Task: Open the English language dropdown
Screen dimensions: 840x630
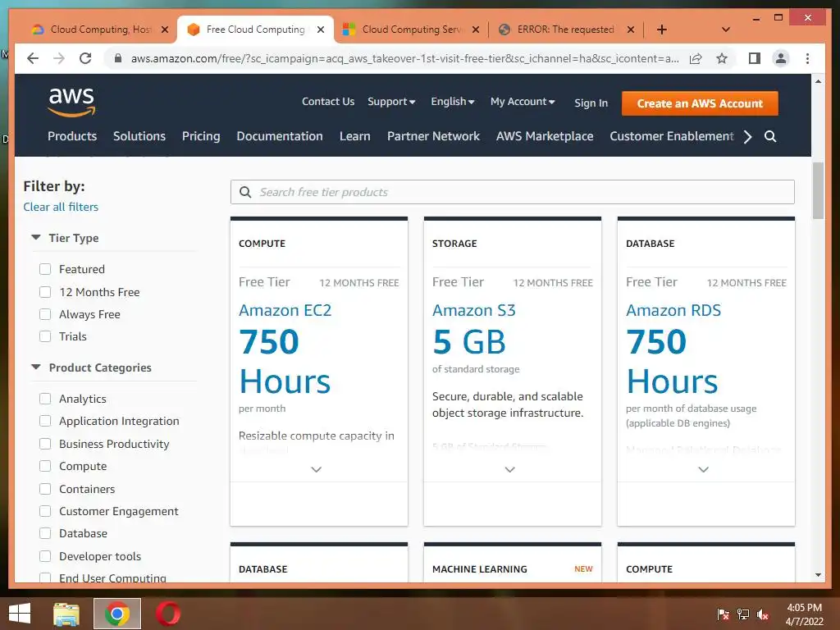Action: coord(453,101)
